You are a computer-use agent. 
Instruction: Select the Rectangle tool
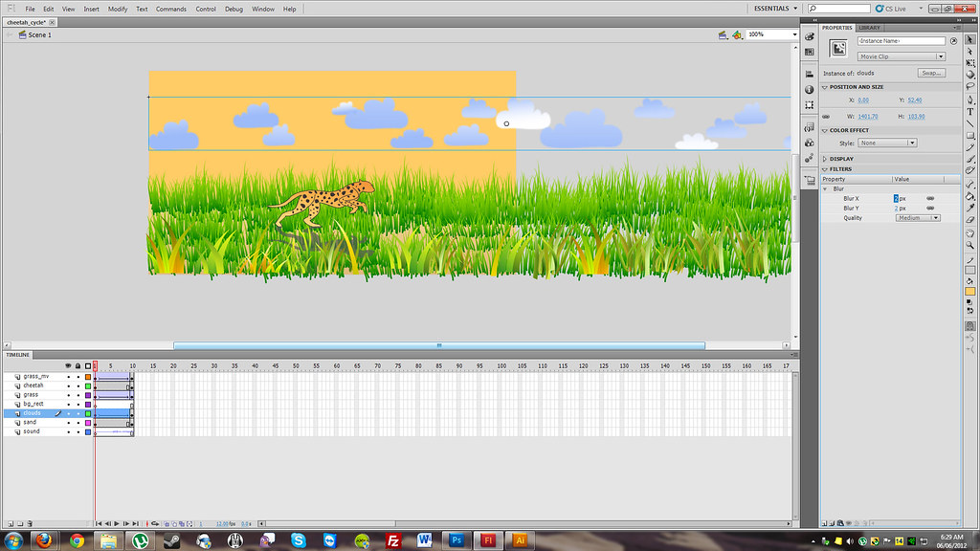pos(970,136)
